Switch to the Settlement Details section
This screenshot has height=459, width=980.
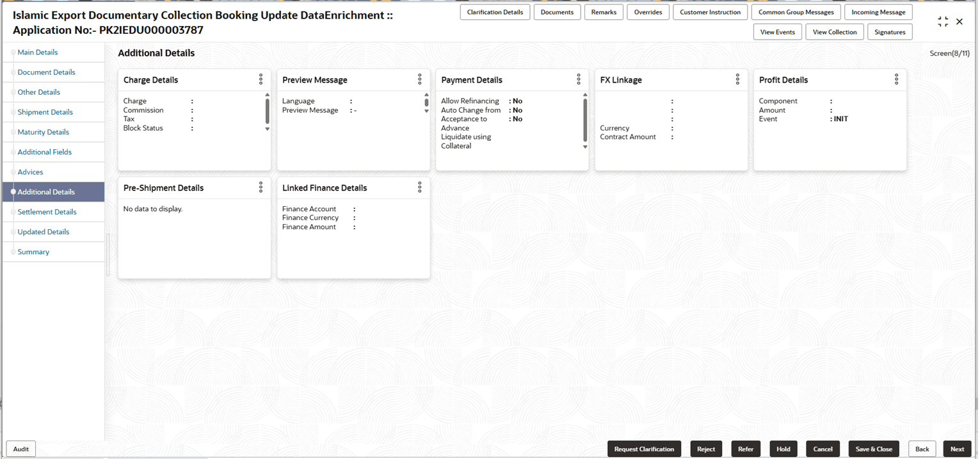tap(47, 211)
